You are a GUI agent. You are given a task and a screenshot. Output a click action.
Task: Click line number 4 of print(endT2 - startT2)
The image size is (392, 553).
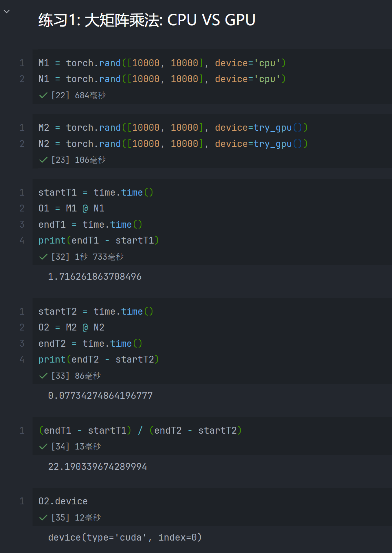(x=22, y=359)
